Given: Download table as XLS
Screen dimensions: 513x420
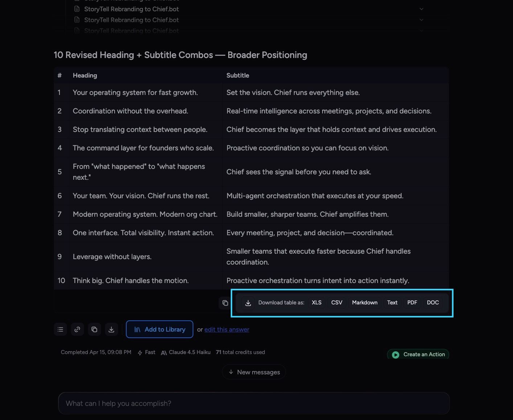Looking at the screenshot, I should point(317,303).
